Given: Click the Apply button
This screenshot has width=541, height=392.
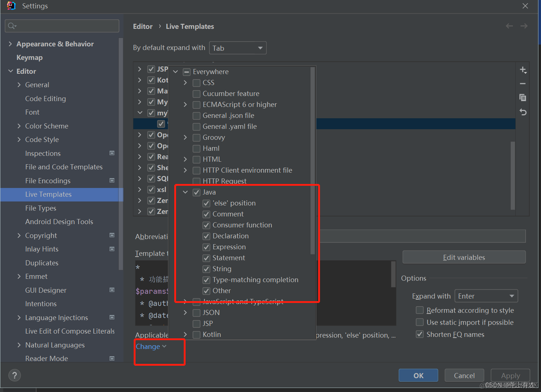Looking at the screenshot, I should point(510,375).
